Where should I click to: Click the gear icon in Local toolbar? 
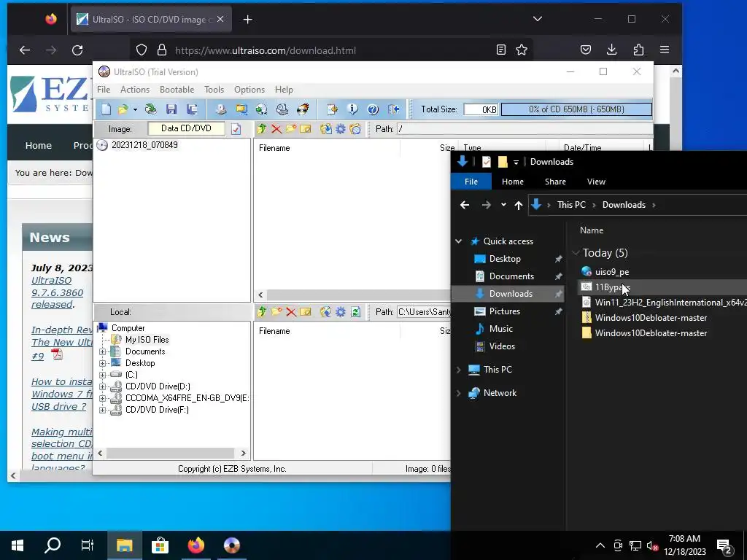click(340, 312)
